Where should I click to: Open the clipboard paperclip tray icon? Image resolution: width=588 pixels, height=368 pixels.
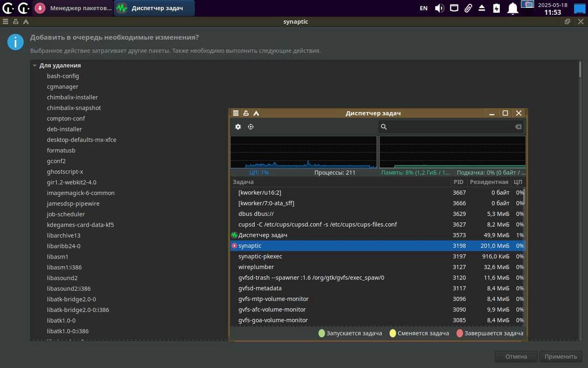[468, 8]
